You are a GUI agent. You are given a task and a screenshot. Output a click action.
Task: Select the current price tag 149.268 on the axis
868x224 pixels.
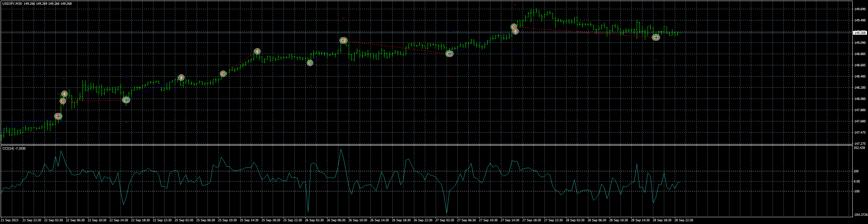[x=860, y=33]
